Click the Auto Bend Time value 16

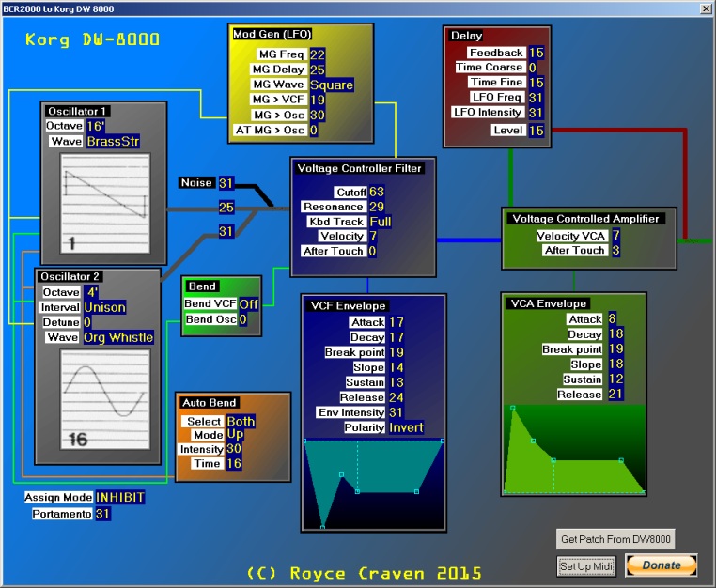234,464
